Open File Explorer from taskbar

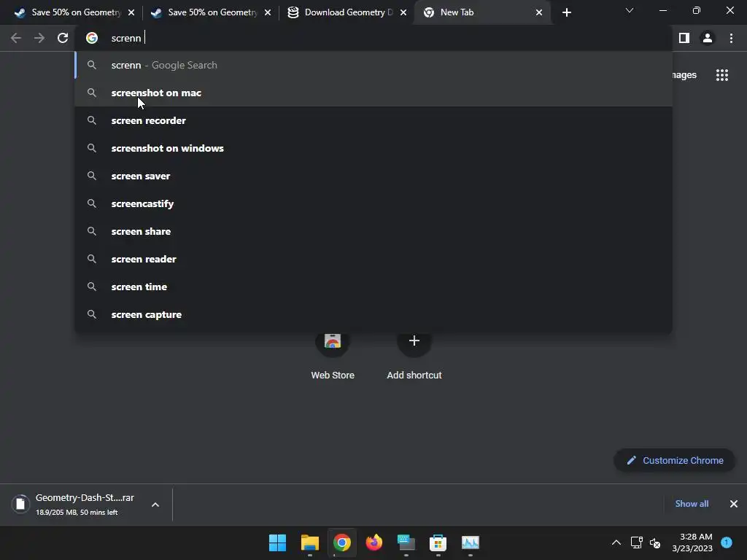pyautogui.click(x=309, y=542)
